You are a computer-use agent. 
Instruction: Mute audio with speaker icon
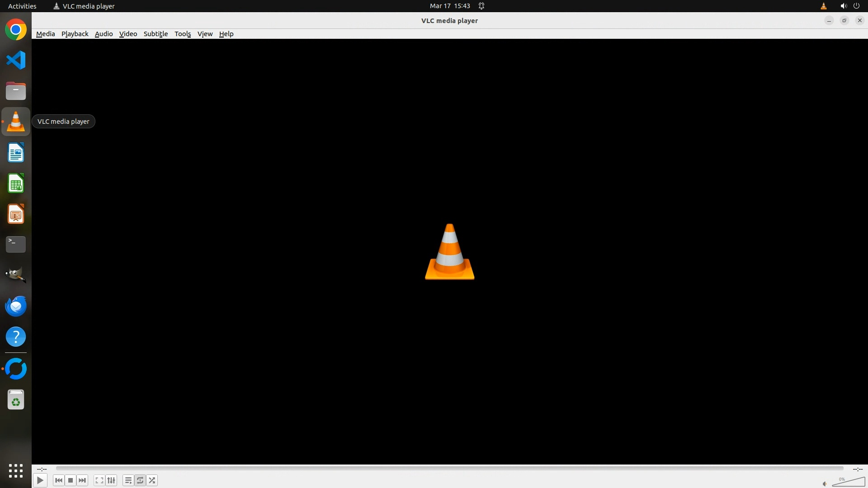825,484
